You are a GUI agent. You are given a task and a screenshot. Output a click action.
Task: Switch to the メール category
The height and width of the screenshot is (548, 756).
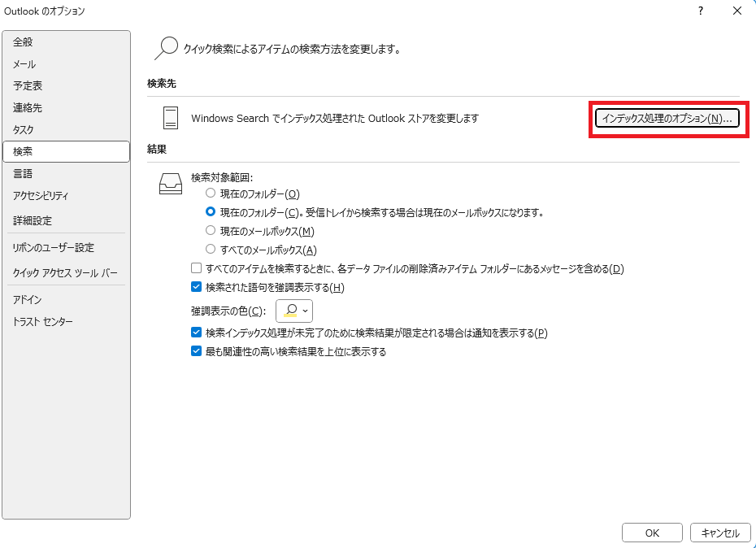click(x=24, y=64)
